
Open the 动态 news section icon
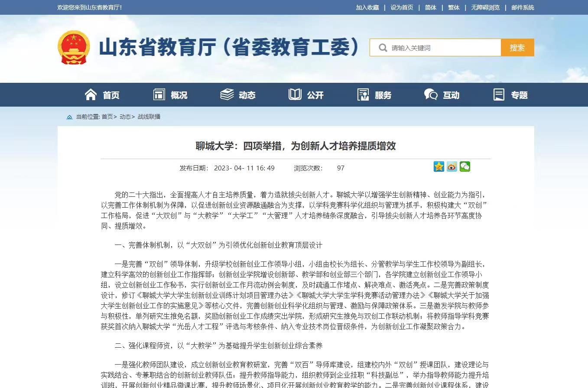227,94
